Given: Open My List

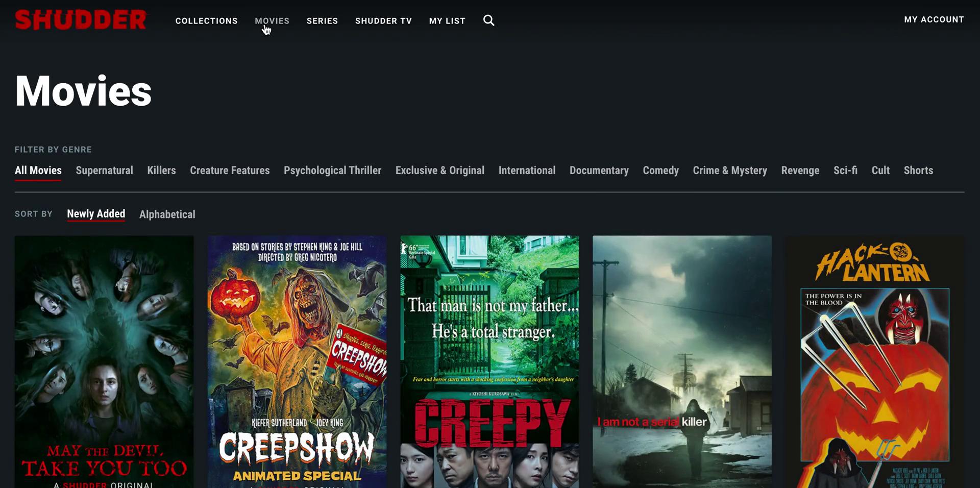Looking at the screenshot, I should [447, 21].
